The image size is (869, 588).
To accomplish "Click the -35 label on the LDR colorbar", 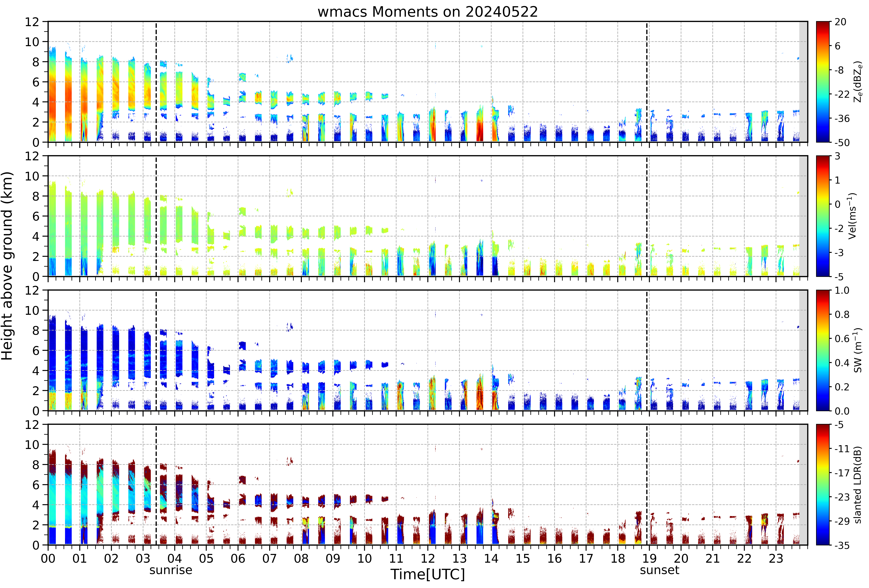I will 838,545.
